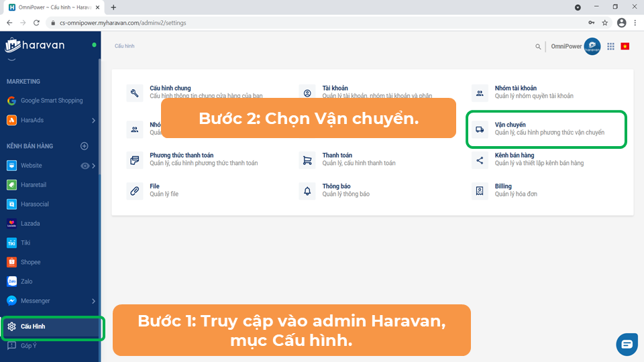Open the browser profile icon
Image resolution: width=644 pixels, height=362 pixels.
pyautogui.click(x=621, y=23)
